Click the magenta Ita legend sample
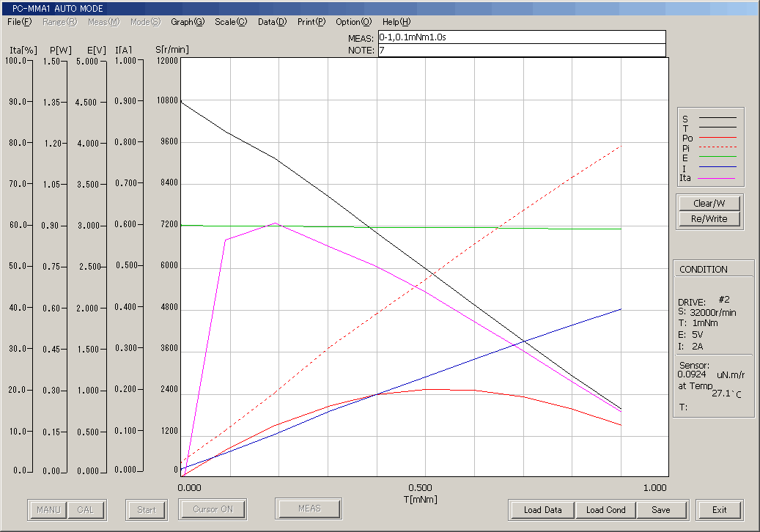This screenshot has height=532, width=760. click(x=717, y=178)
